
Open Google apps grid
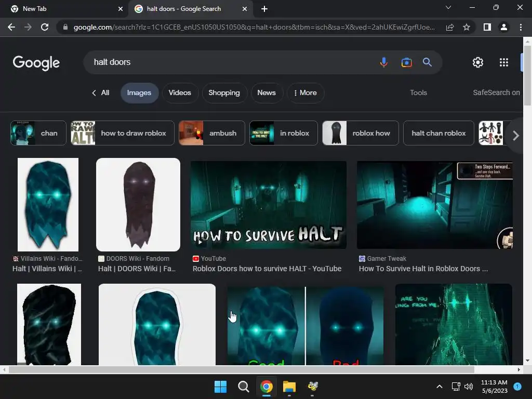coord(504,62)
